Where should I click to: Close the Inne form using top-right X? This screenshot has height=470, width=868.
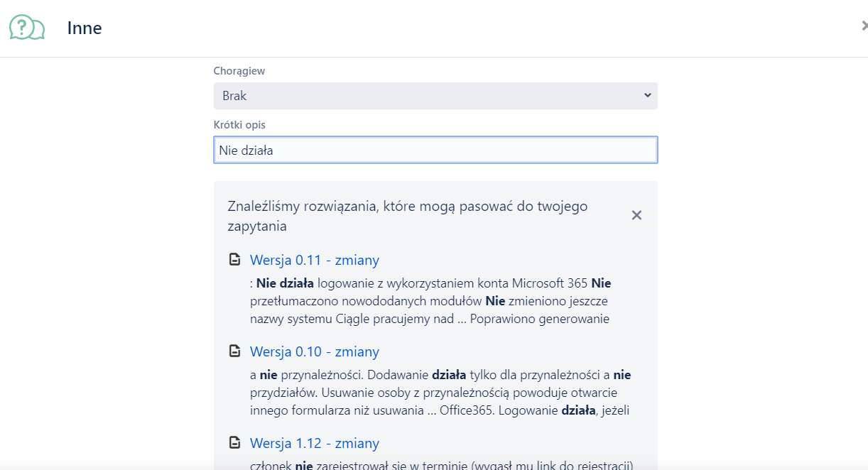pyautogui.click(x=864, y=26)
